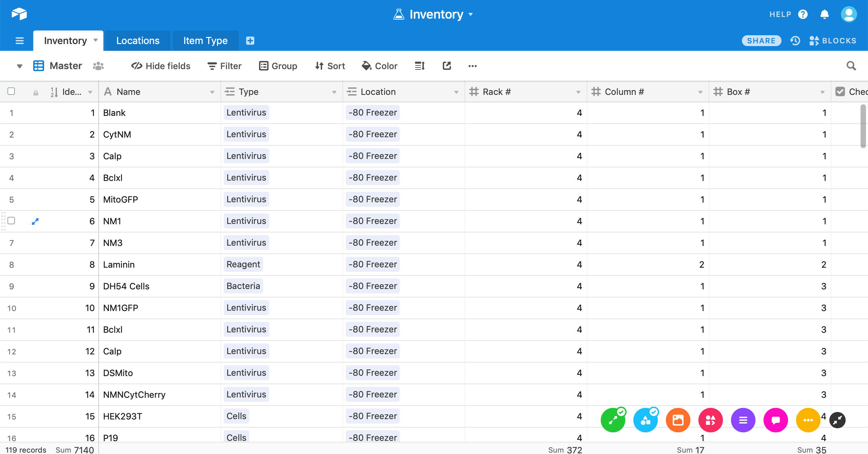Click the share view export icon
This screenshot has width=868, height=454.
pos(447,66)
